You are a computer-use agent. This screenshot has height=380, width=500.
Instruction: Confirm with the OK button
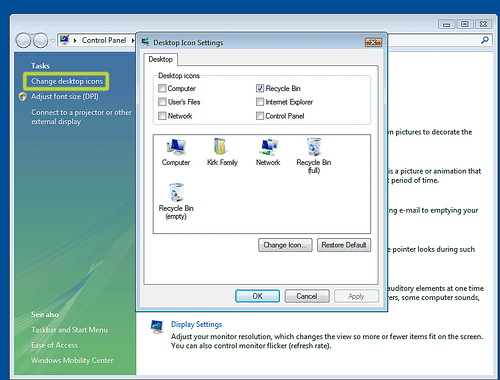[257, 296]
